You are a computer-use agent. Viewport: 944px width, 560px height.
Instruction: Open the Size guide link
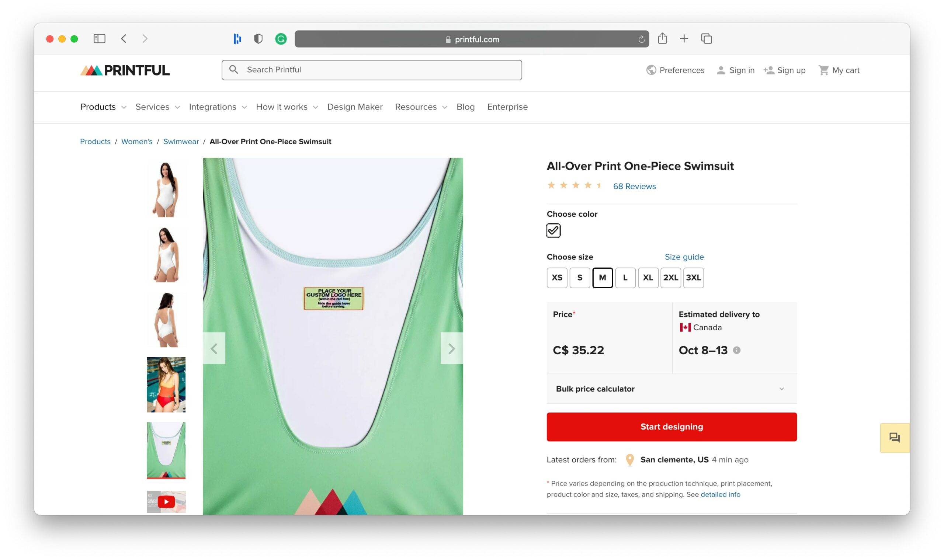(684, 257)
